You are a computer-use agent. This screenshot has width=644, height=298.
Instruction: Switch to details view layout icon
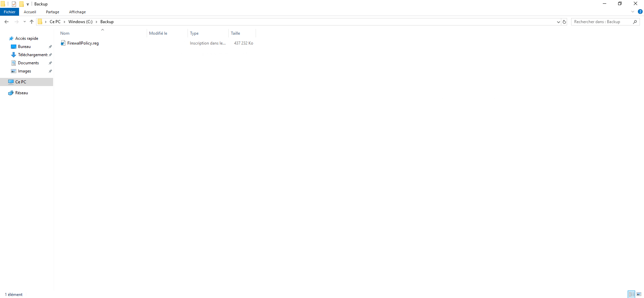tap(631, 294)
